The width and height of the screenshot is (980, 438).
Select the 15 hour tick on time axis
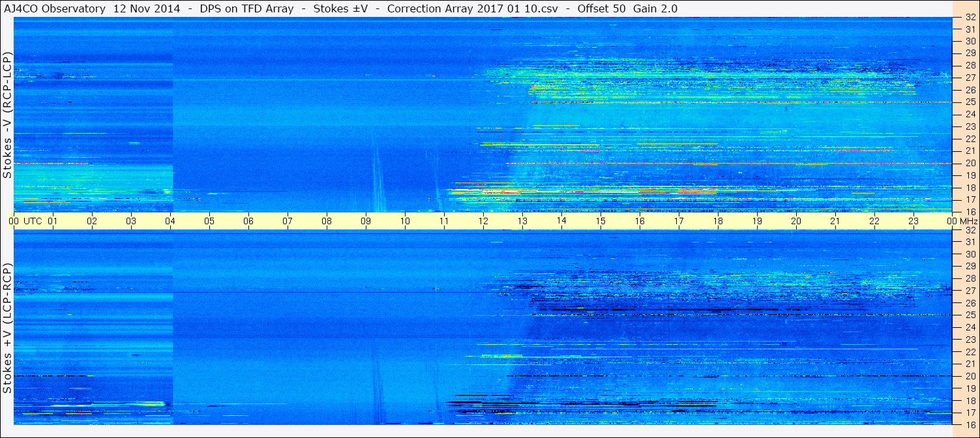601,221
